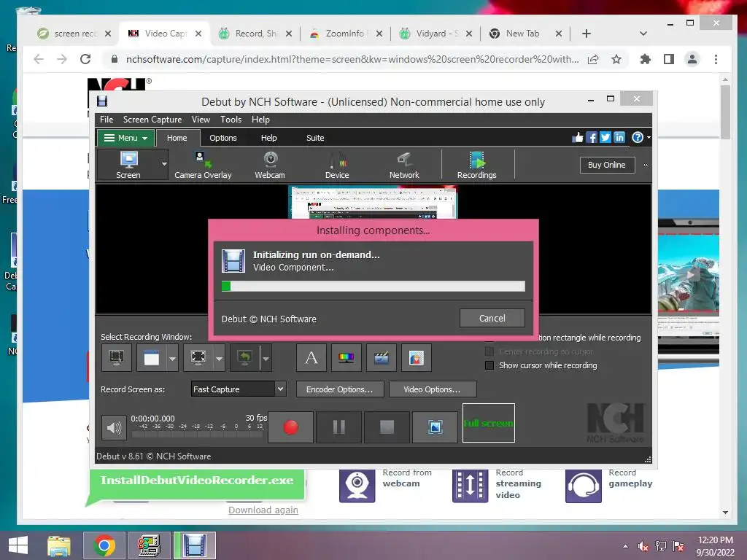Screen dimensions: 747x560
Task: Share Debut on Twitter icon
Action: click(x=605, y=138)
